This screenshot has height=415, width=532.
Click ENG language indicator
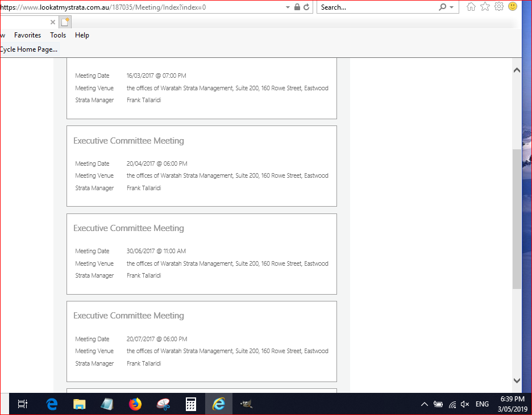(x=482, y=404)
